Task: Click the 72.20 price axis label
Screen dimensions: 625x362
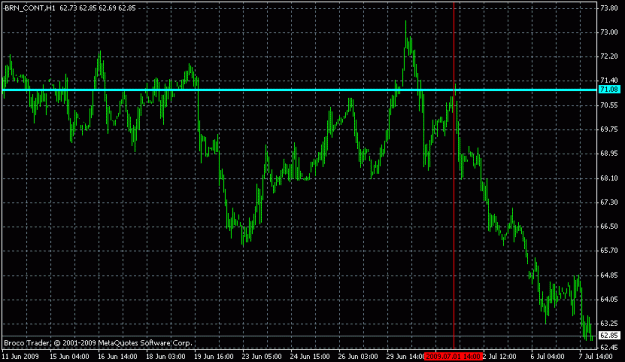Action: 609,56
